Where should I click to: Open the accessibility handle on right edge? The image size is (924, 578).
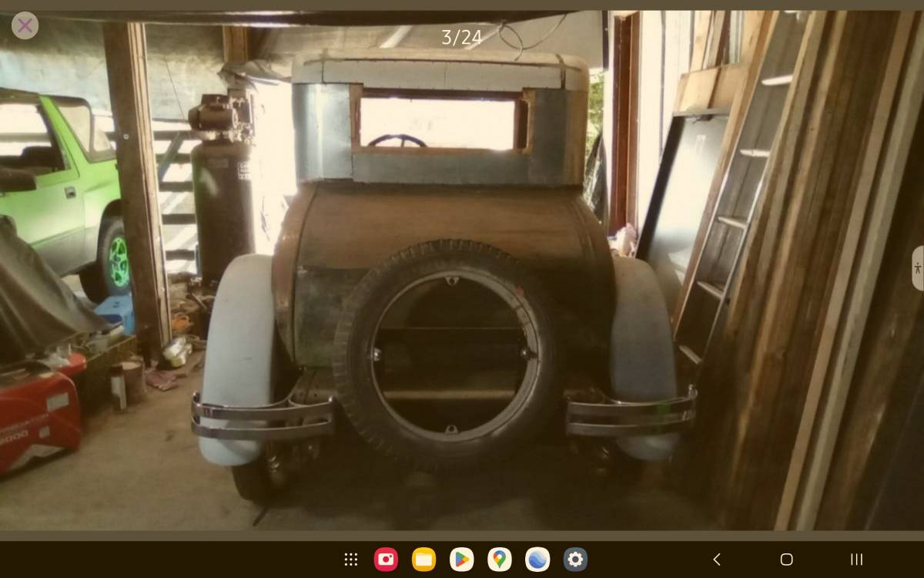pyautogui.click(x=917, y=268)
